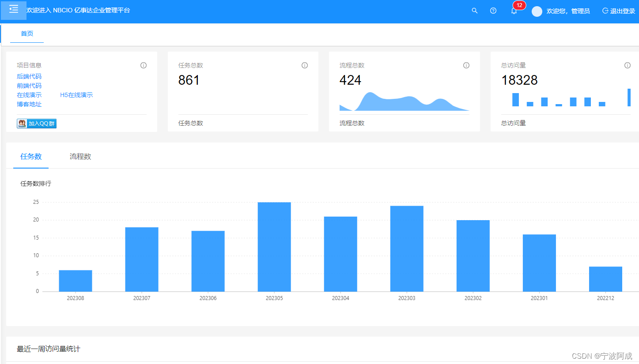Open the 博客地址 link
The image size is (639, 364).
click(x=29, y=104)
